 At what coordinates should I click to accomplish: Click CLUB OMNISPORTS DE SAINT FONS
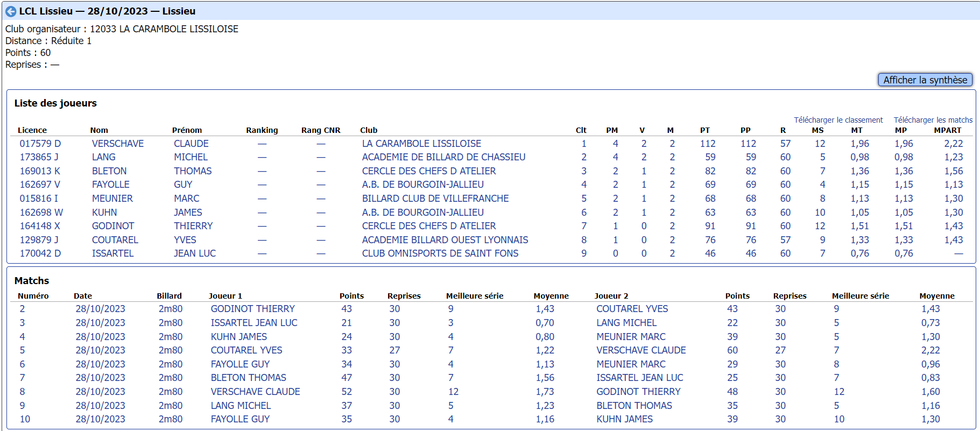point(440,253)
